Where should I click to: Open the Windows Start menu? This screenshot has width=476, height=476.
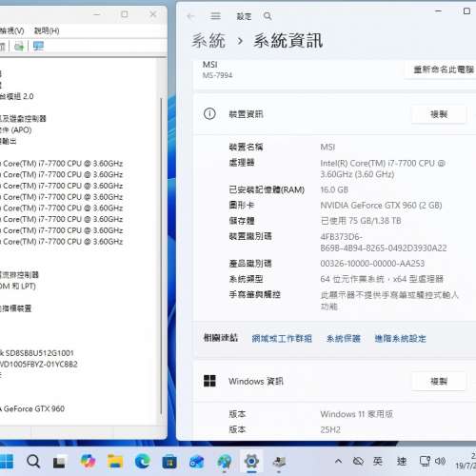pos(7,462)
